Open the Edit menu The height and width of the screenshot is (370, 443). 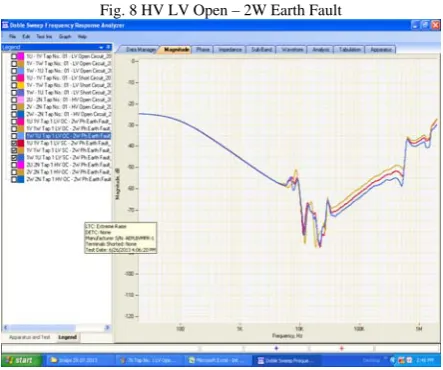tap(26, 36)
